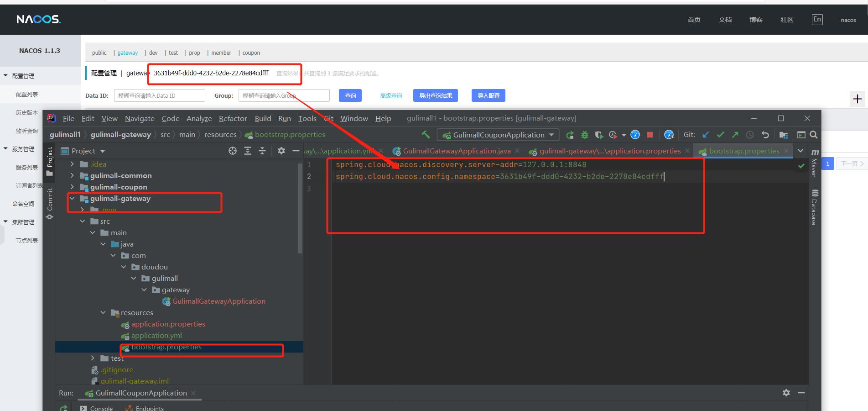Click the Debug bug icon
The height and width of the screenshot is (411, 868).
coord(584,135)
